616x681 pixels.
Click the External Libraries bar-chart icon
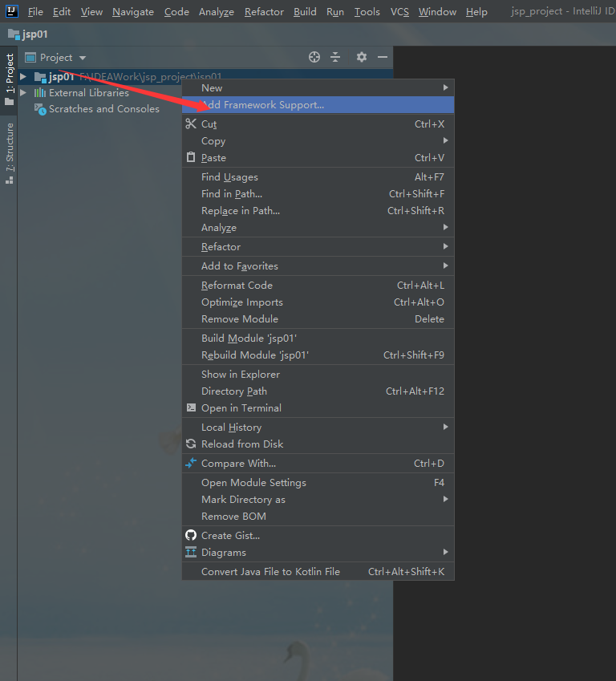tap(40, 92)
